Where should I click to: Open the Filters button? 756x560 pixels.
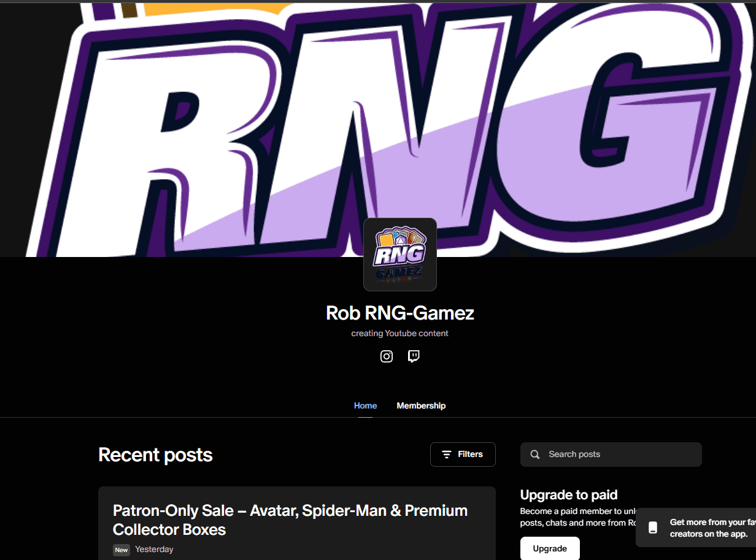(x=463, y=455)
